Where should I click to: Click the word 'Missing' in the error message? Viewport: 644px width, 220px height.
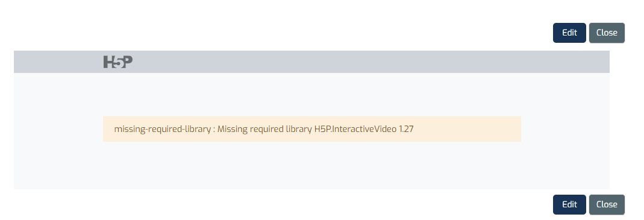tap(232, 129)
